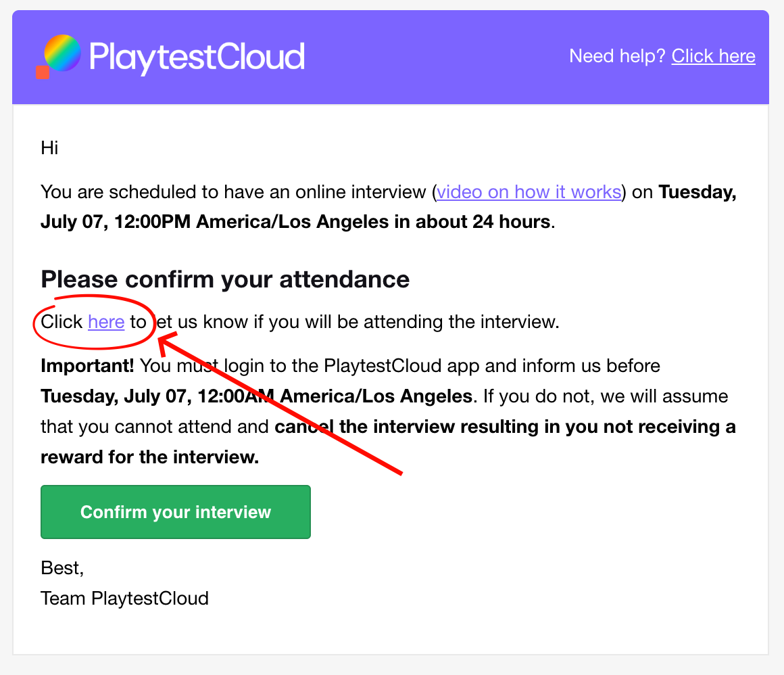Click the 'Team PlaytestCloud' signature
784x675 pixels.
coord(124,599)
